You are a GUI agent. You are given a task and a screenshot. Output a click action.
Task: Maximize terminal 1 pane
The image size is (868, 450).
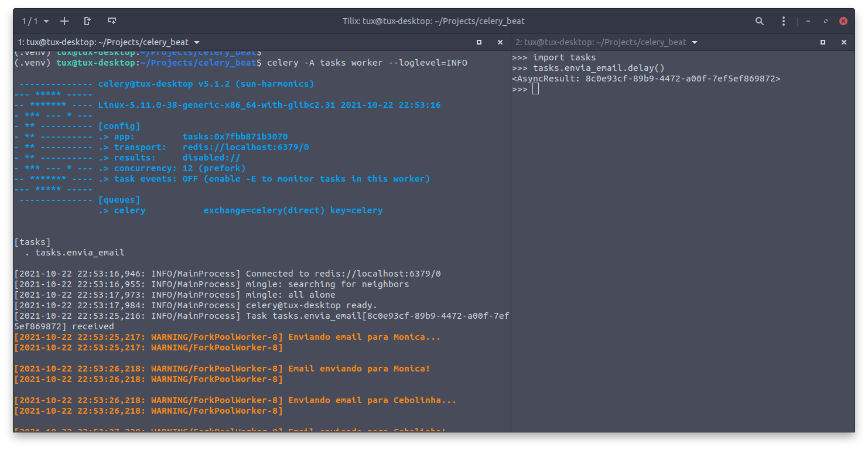point(479,42)
